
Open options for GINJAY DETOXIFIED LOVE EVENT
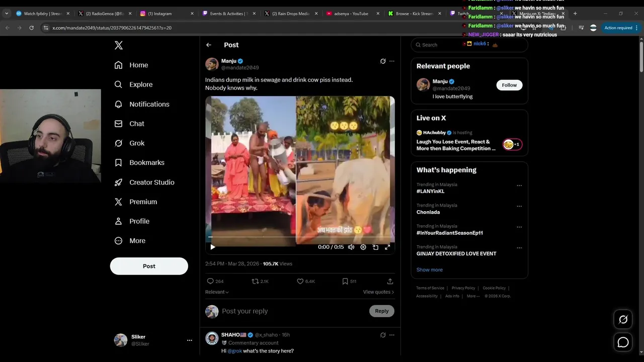519,248
